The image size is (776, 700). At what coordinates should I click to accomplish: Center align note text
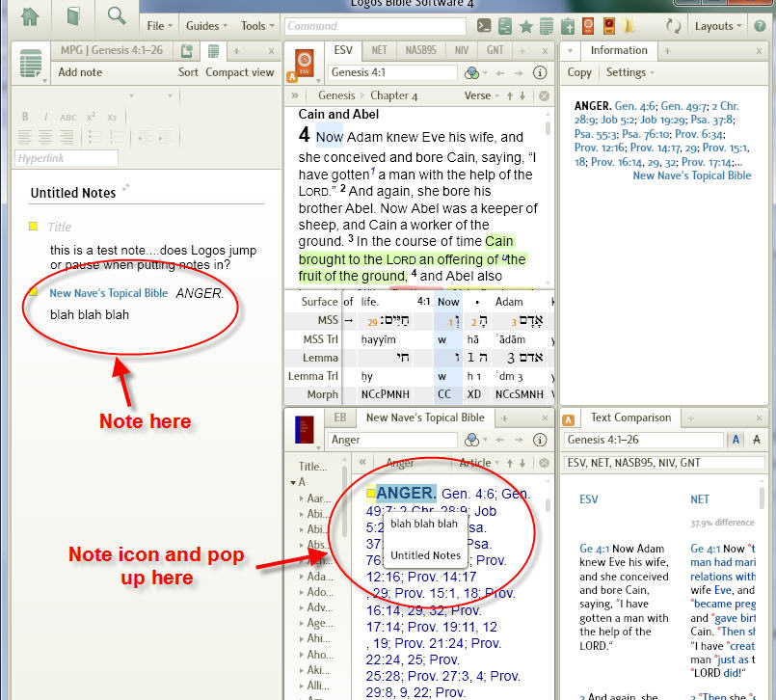tap(45, 137)
